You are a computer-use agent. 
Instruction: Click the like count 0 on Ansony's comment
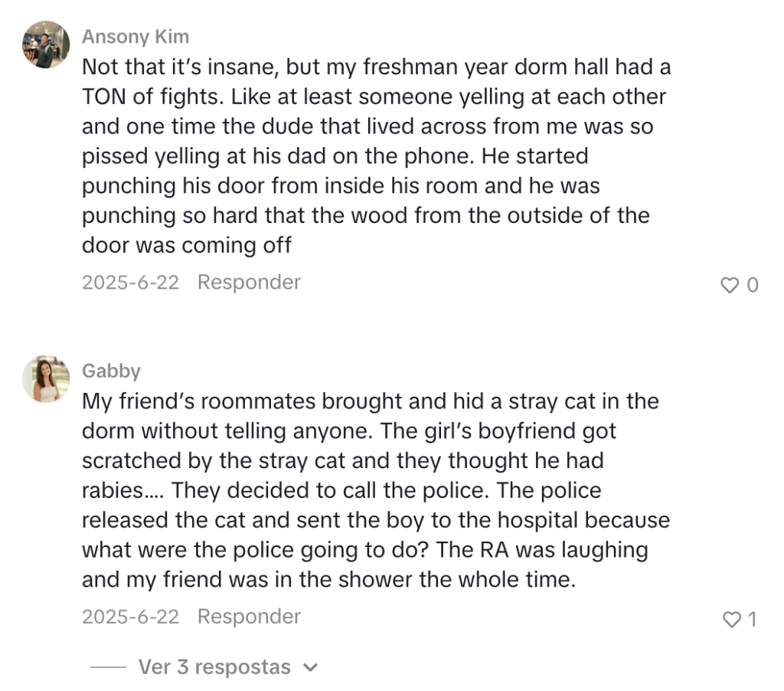pos(753,285)
